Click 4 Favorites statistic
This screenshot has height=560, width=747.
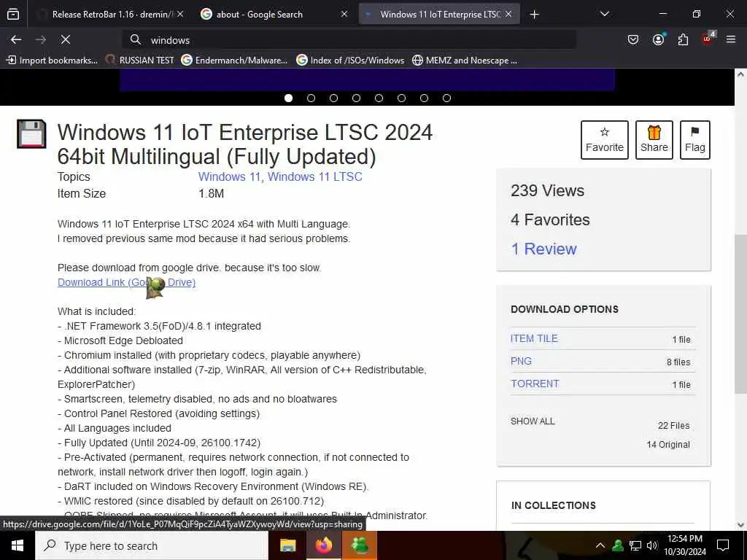click(550, 219)
